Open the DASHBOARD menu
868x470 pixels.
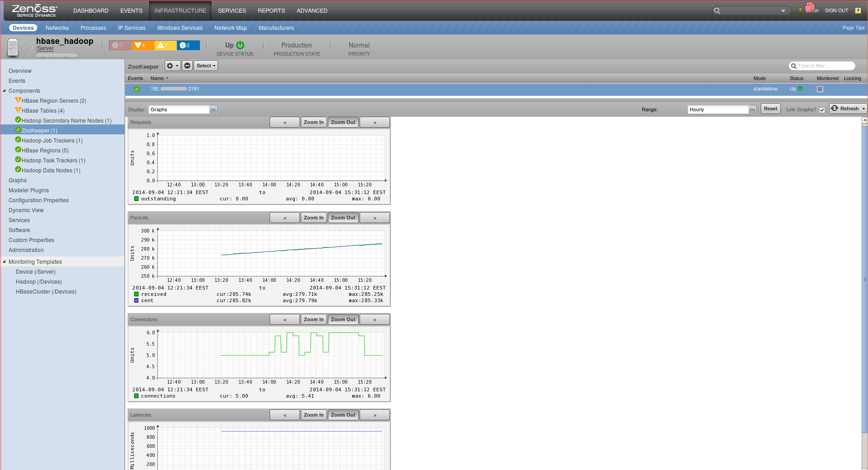pyautogui.click(x=91, y=11)
